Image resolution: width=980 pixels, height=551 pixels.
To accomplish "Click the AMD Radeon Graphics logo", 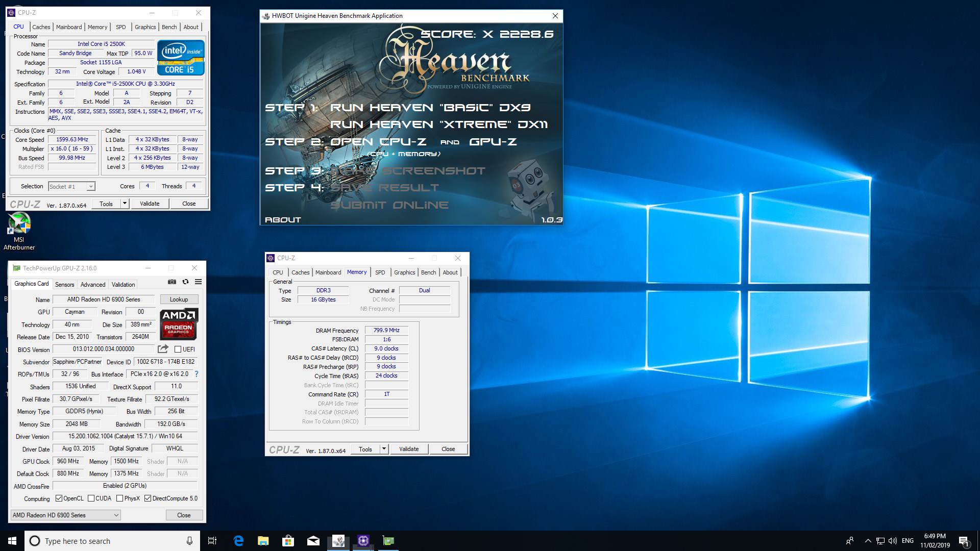I will pyautogui.click(x=179, y=324).
